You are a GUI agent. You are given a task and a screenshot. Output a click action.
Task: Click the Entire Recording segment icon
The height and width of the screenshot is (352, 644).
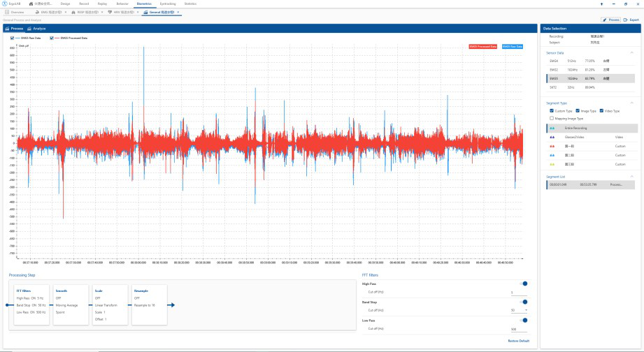point(553,129)
